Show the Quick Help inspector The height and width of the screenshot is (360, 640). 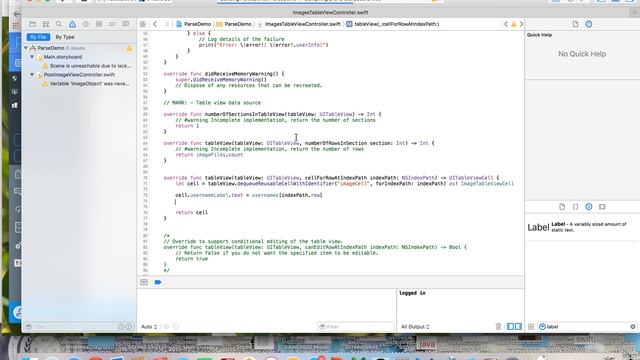point(589,24)
